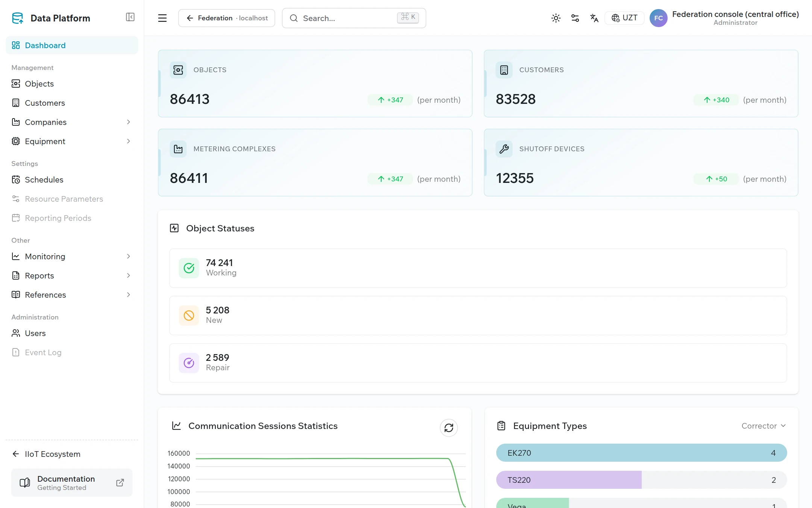
Task: Click the Customers card building icon
Action: 504,70
